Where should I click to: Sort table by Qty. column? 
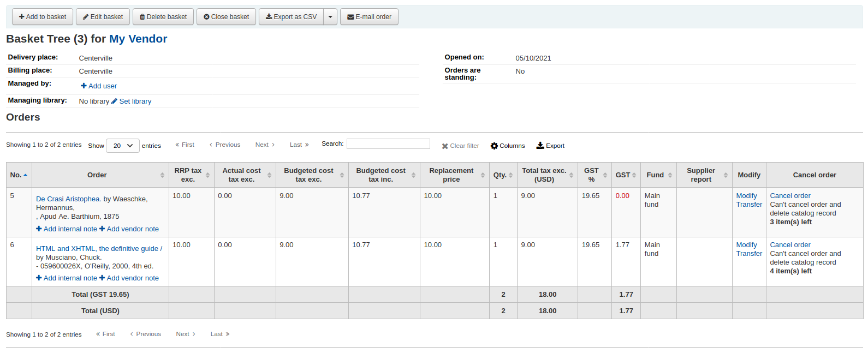[x=503, y=175]
